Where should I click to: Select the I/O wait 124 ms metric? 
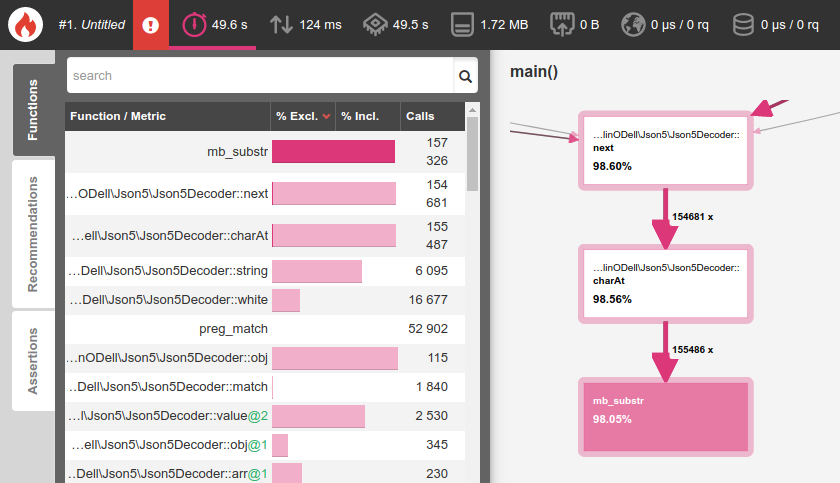coord(305,24)
